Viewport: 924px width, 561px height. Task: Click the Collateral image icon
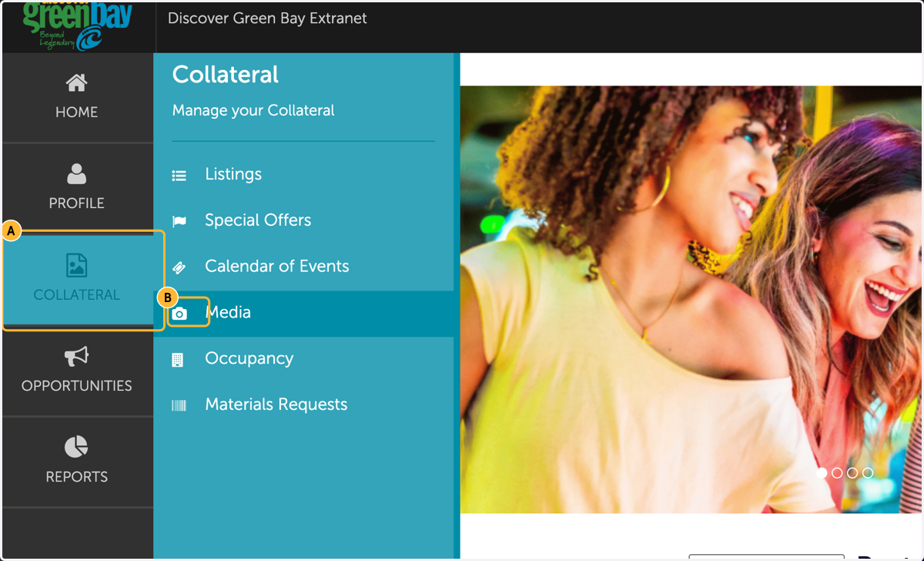[x=76, y=265]
